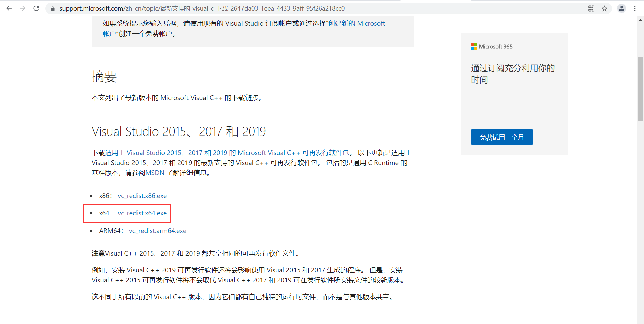
Task: Click the 'Visual Studio 2015、2017 和 2019' heading
Action: point(179,131)
